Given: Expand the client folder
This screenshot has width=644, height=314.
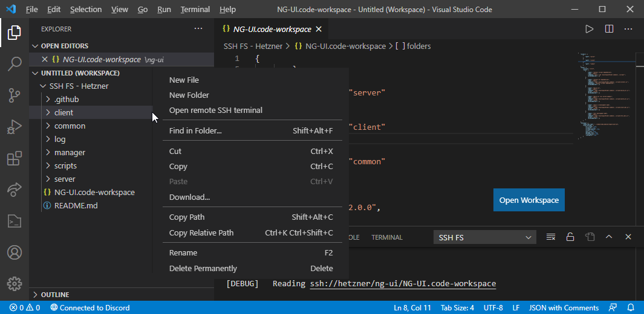Looking at the screenshot, I should (x=63, y=112).
